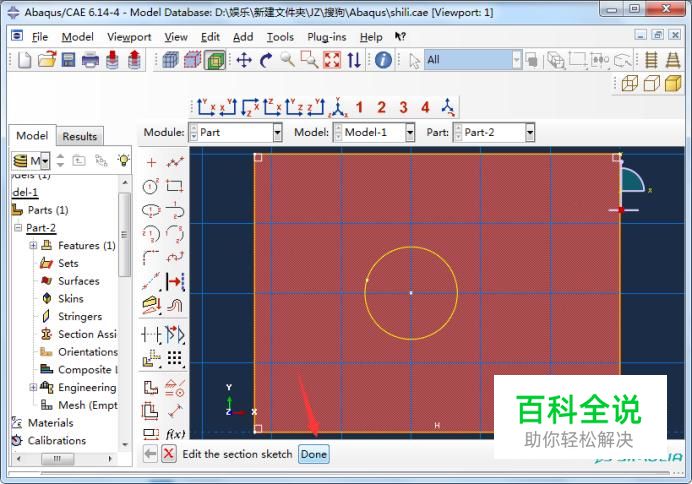Click Done to finish the sketch
This screenshot has width=692, height=484.
click(314, 454)
